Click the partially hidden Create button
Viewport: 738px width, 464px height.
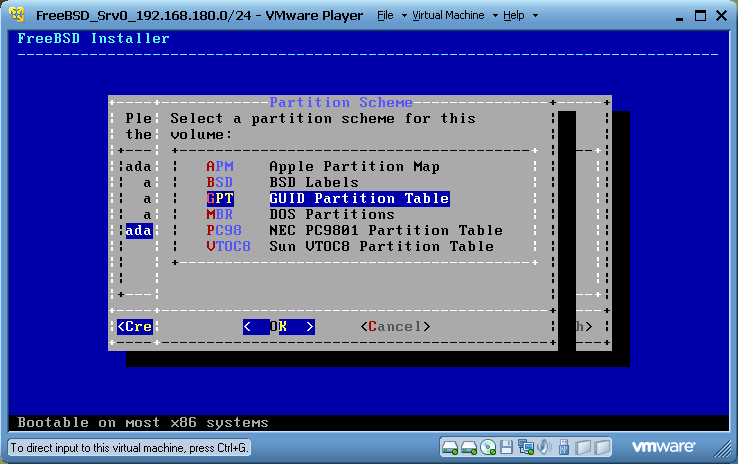135,327
